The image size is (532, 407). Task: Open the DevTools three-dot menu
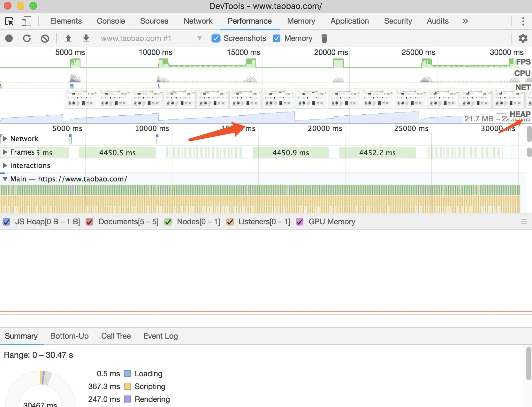pyautogui.click(x=523, y=21)
